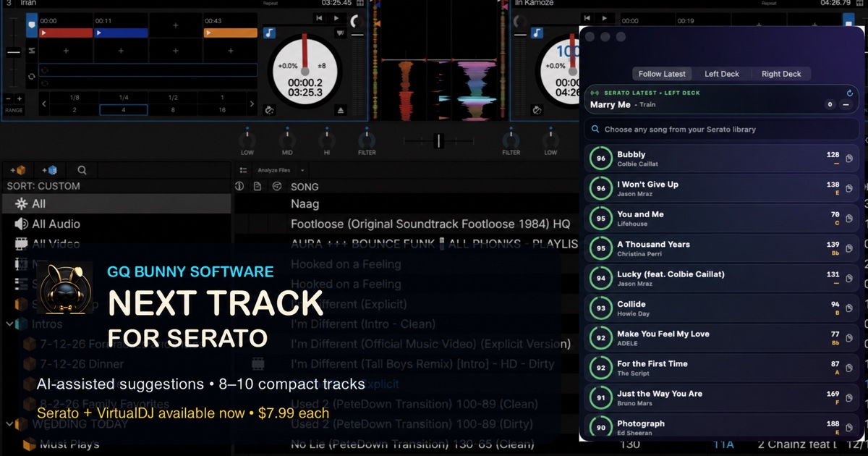Select the 8 beat loop size
The image size is (868, 456).
173,110
